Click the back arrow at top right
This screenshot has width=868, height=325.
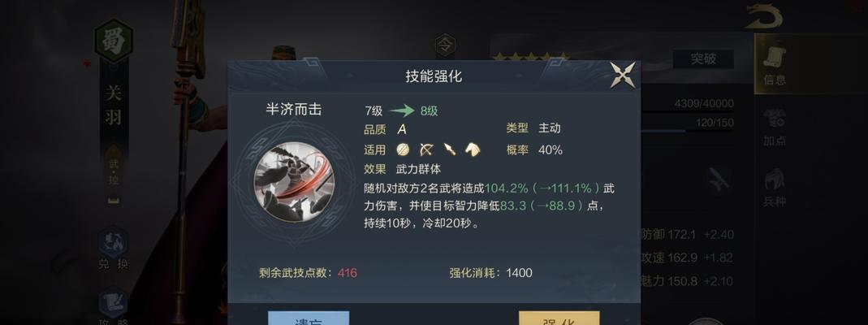click(x=764, y=16)
